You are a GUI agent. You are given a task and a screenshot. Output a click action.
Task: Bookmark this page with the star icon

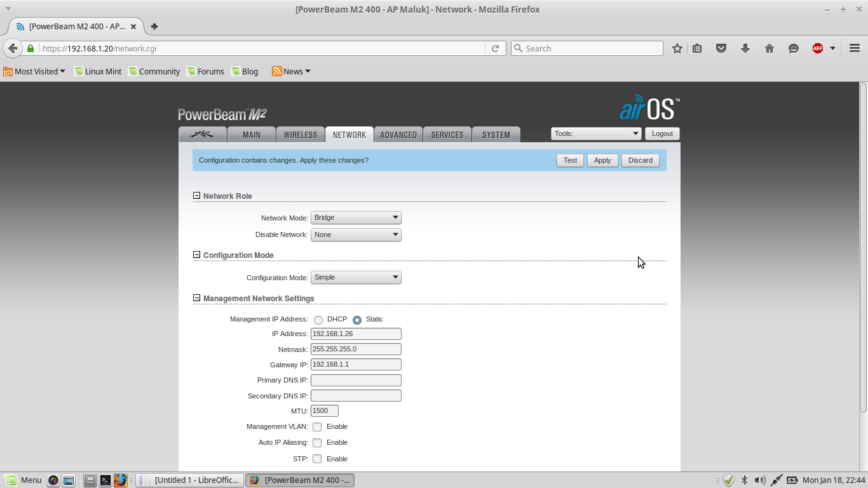click(x=677, y=48)
